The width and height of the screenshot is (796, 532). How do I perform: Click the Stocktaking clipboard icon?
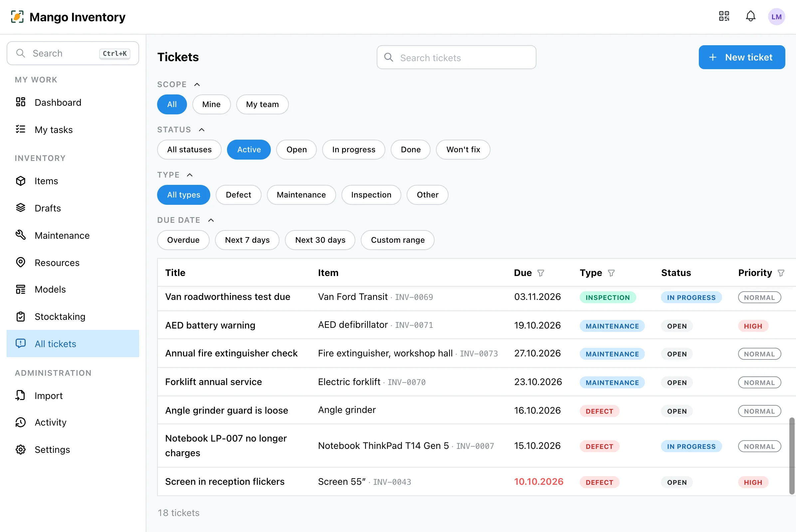point(21,317)
